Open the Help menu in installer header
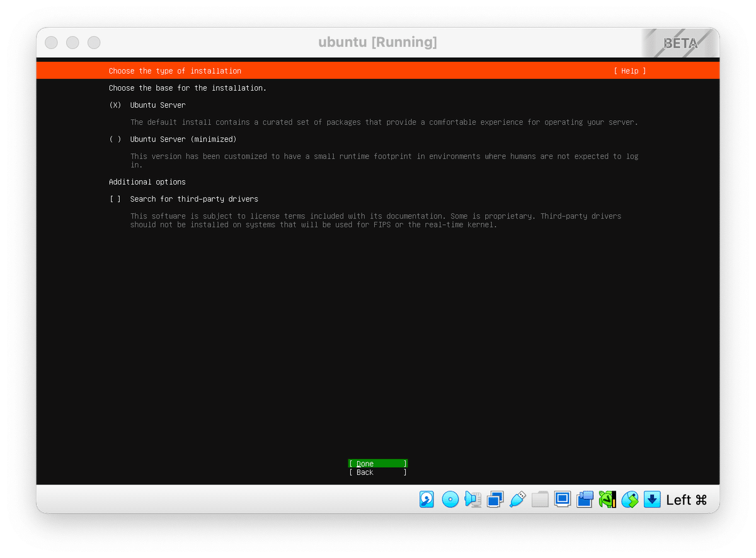 [630, 71]
